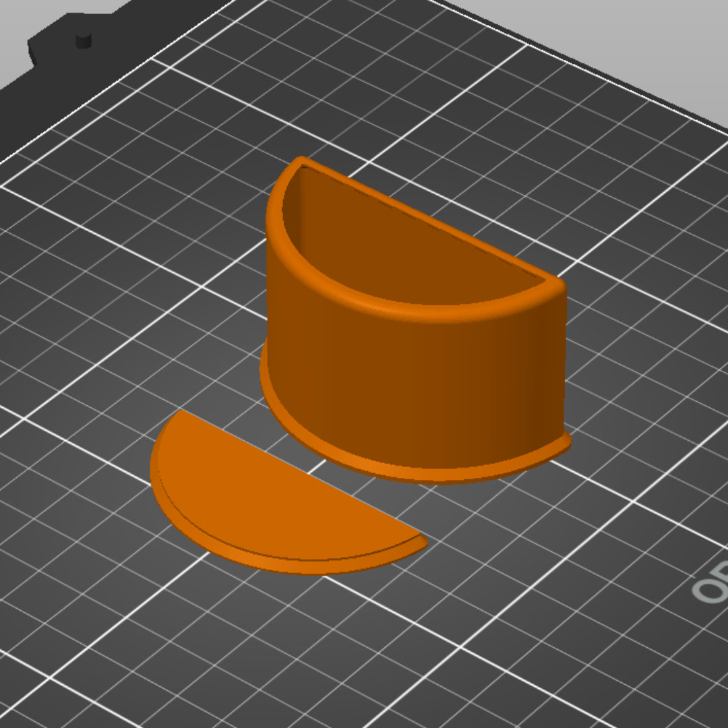Click the straight edge of the lid
728x728 pixels.
pos(302,473)
